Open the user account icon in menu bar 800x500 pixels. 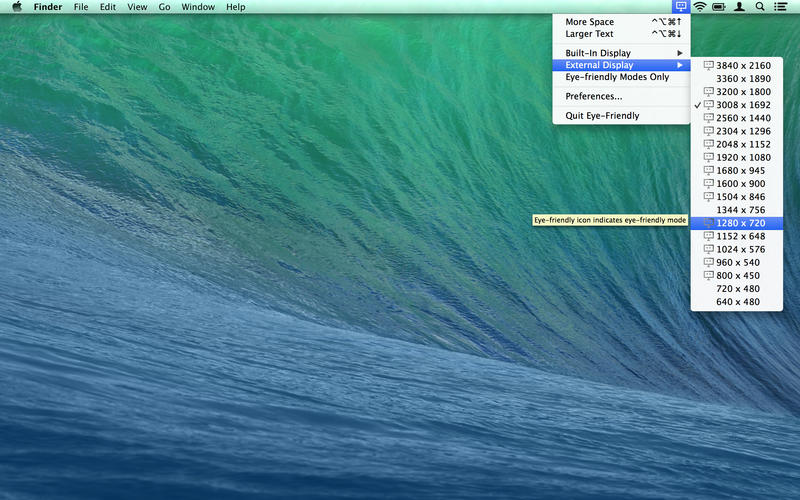[739, 7]
